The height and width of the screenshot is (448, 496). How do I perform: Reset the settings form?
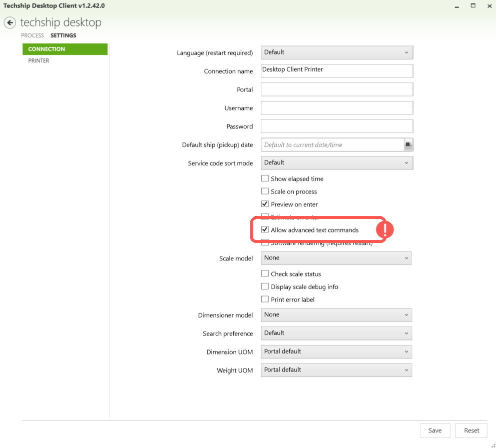[x=471, y=430]
